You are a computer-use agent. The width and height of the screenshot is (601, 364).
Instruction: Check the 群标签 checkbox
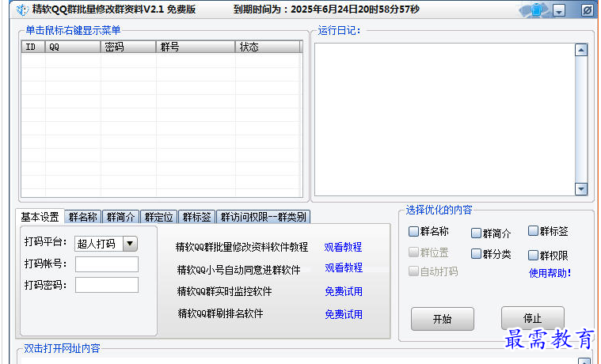[533, 230]
